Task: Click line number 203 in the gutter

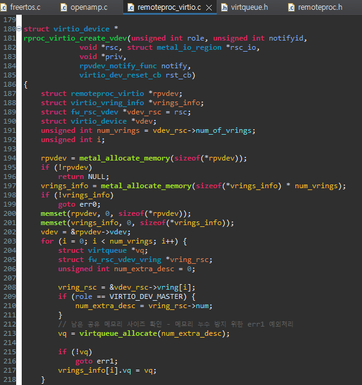Action: tap(9, 241)
